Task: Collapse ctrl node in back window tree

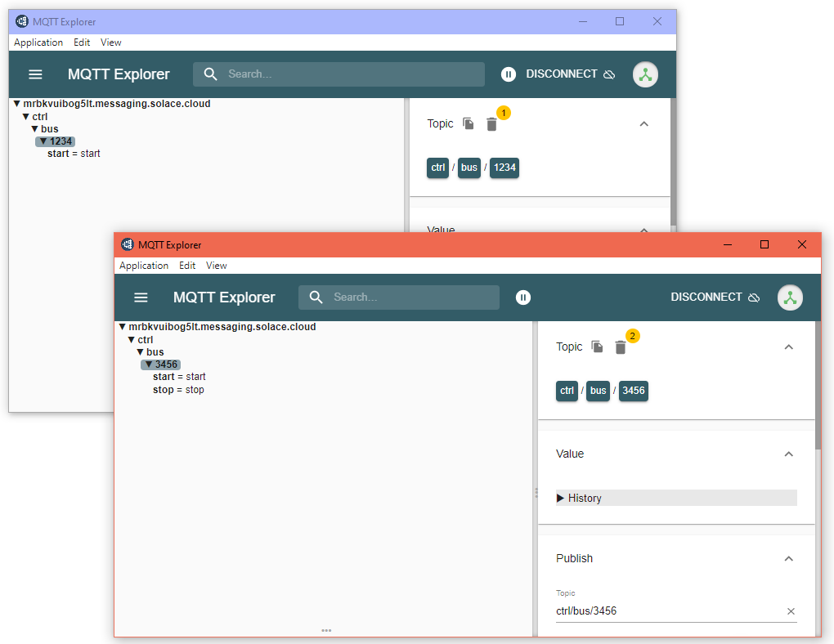Action: 25,117
